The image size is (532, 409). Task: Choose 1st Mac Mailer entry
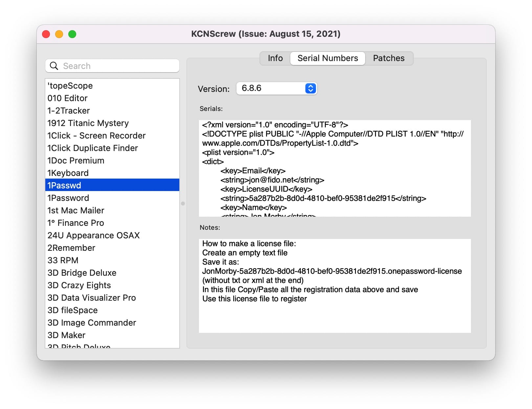112,210
